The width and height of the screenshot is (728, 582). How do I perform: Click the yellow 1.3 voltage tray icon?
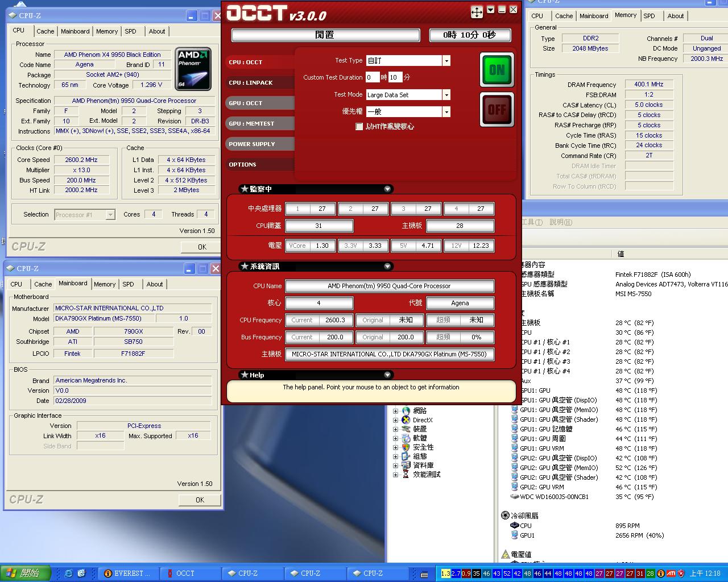[x=446, y=573]
